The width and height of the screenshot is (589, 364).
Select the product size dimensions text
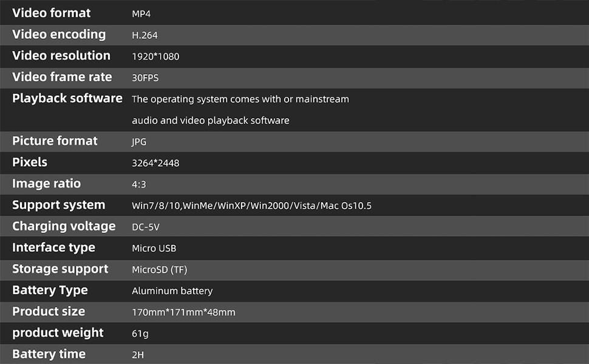[183, 312]
